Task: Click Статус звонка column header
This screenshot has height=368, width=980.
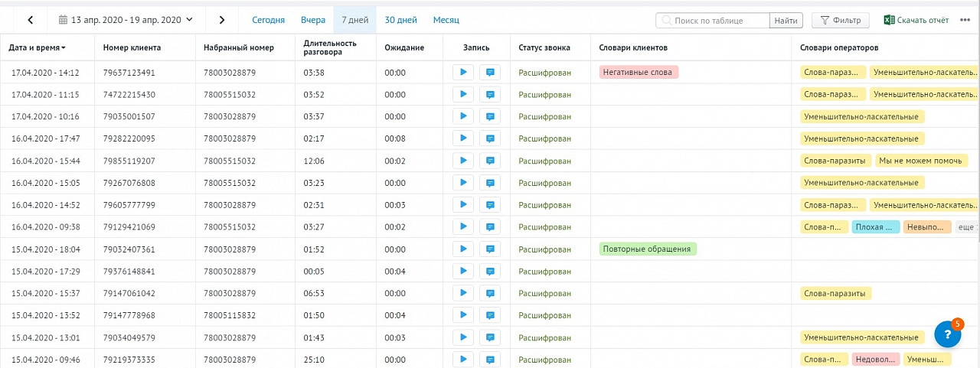Action: (544, 47)
